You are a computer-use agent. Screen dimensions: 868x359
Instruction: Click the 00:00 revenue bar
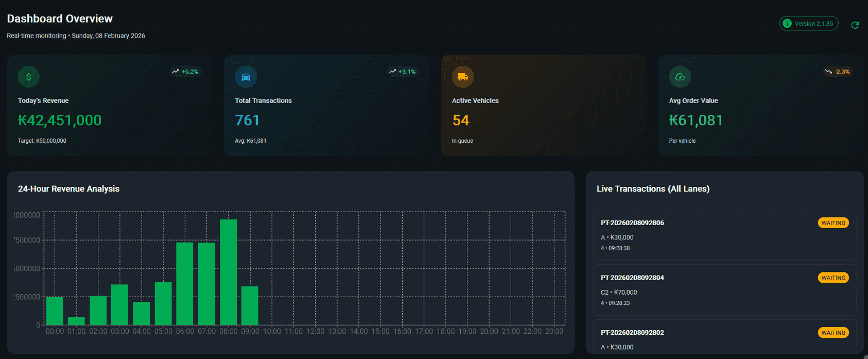tap(55, 311)
